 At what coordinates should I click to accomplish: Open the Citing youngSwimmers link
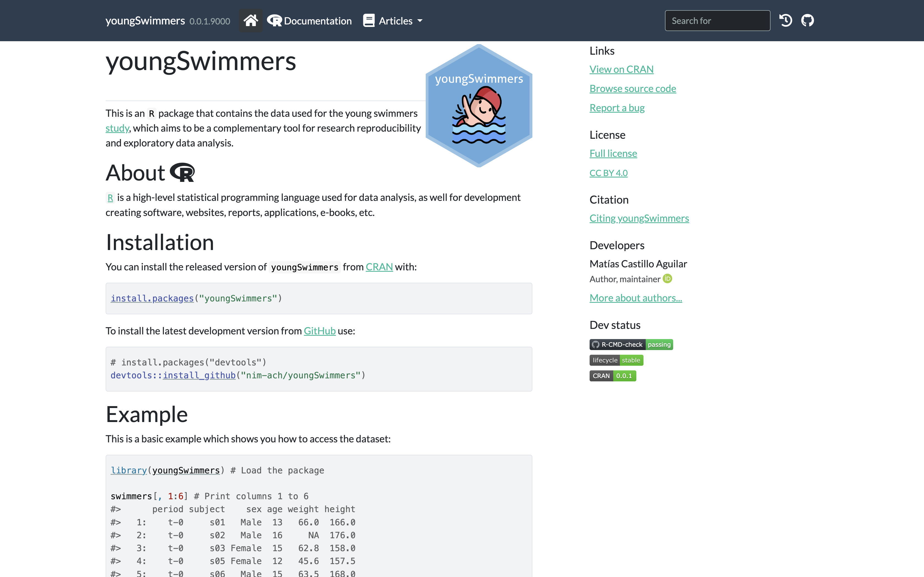pos(639,218)
